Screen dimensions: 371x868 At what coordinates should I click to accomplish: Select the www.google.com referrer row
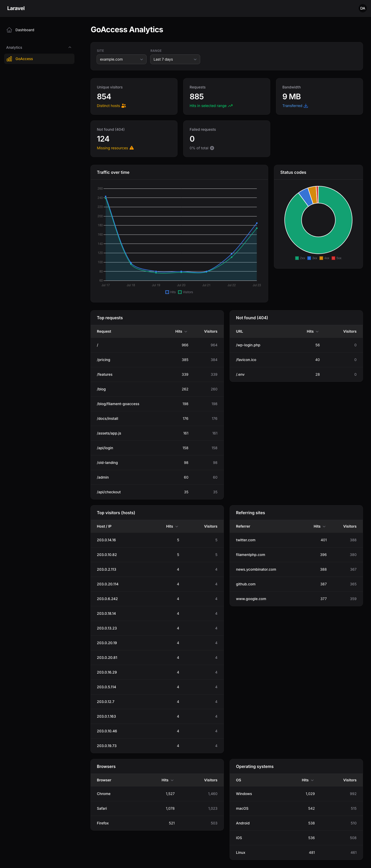pos(296,599)
